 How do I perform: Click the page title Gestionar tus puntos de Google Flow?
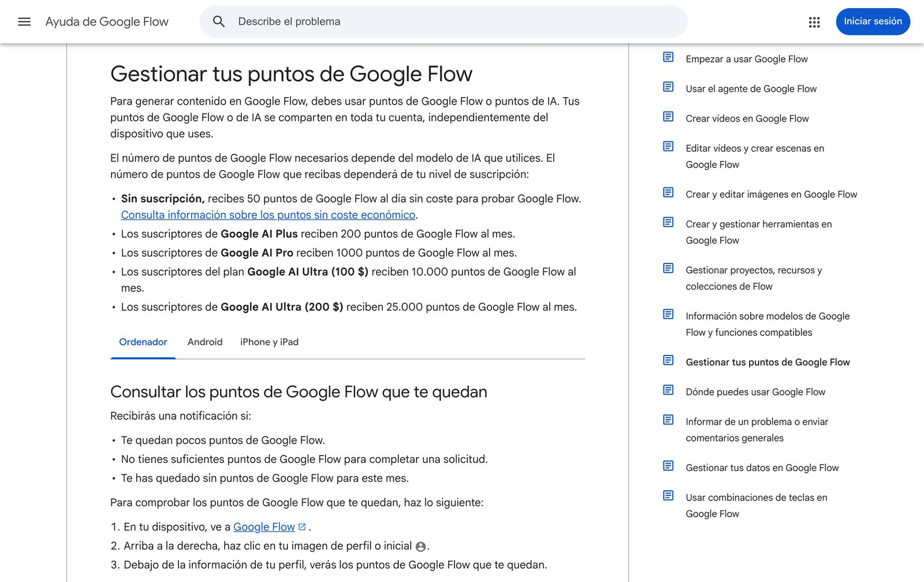(x=291, y=74)
